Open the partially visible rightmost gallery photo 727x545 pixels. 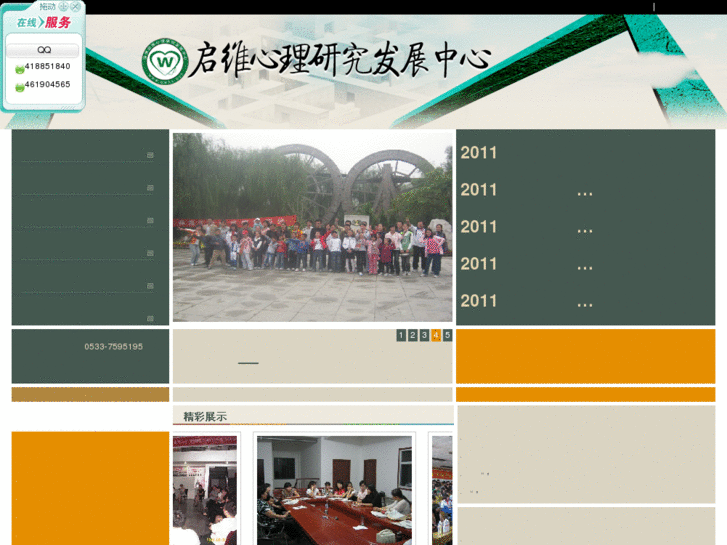click(x=442, y=490)
